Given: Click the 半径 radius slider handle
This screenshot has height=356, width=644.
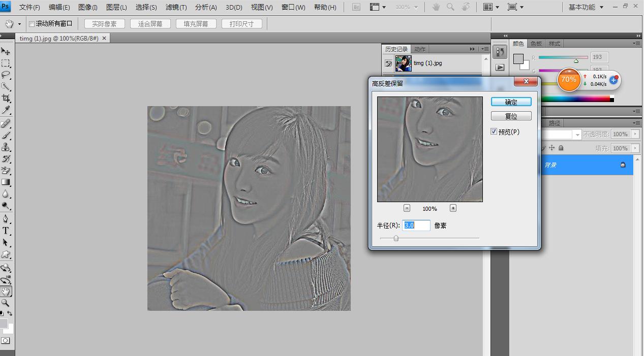Looking at the screenshot, I should (396, 238).
